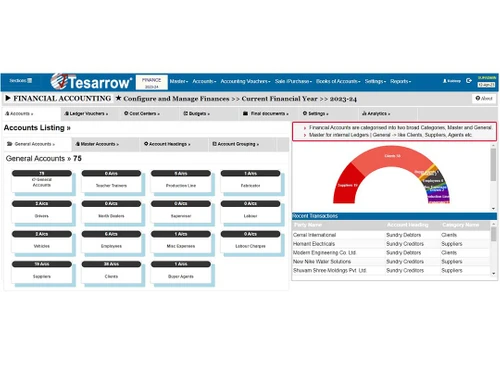Open the Production Line card
The width and height of the screenshot is (500, 375).
181,181
